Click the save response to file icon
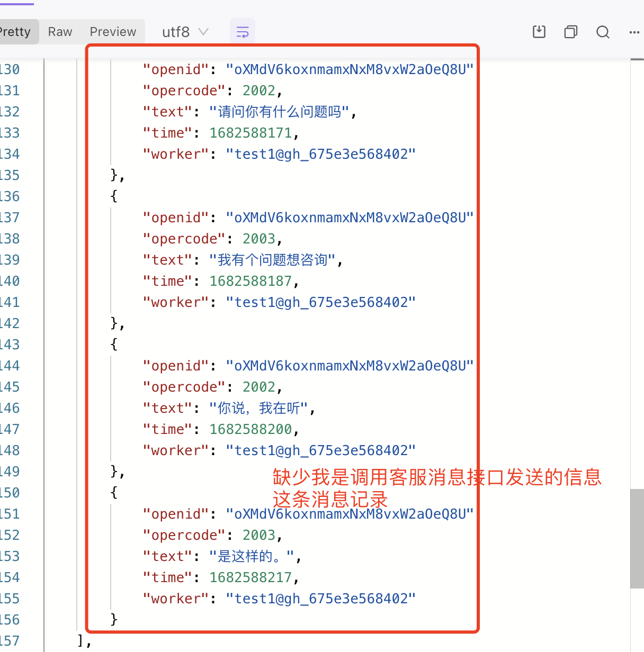 [x=539, y=32]
